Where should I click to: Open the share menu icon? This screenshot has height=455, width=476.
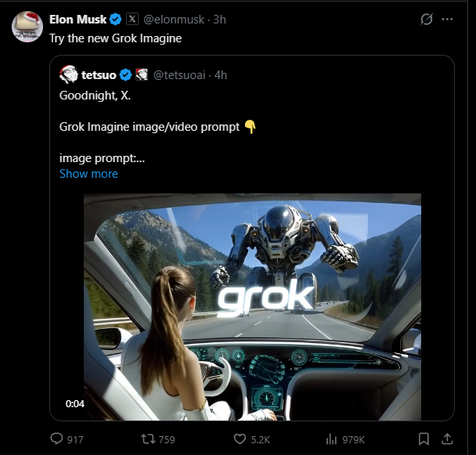coord(447,439)
